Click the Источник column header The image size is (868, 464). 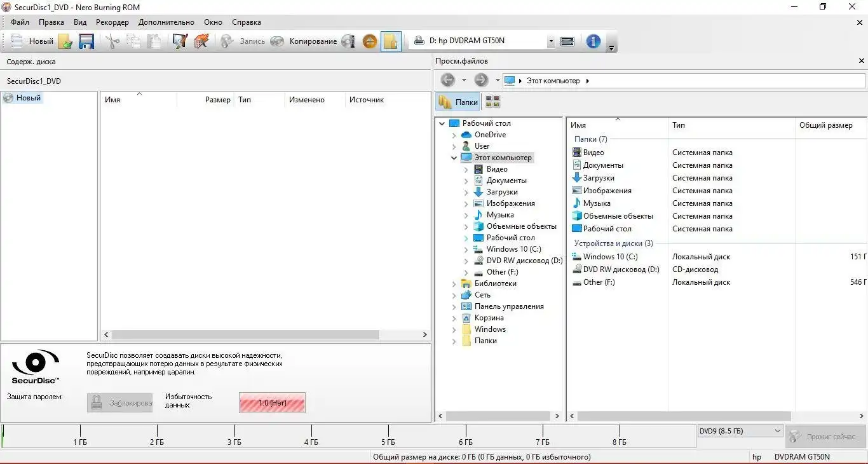click(367, 100)
